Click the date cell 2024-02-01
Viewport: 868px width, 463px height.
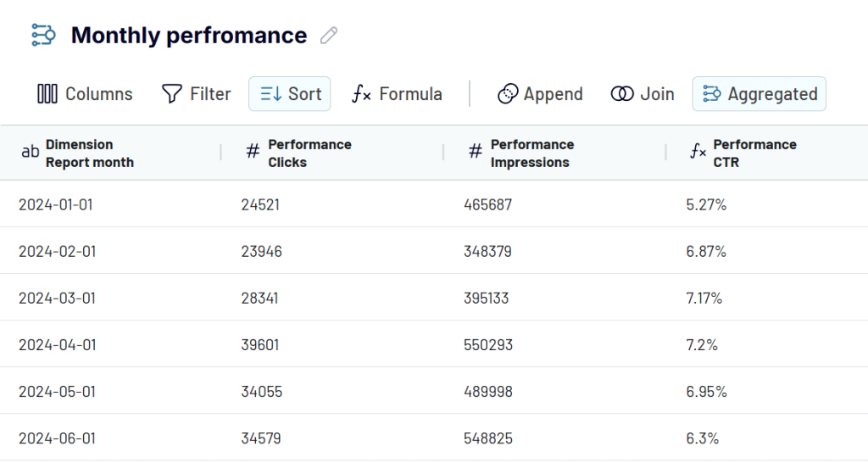point(57,252)
